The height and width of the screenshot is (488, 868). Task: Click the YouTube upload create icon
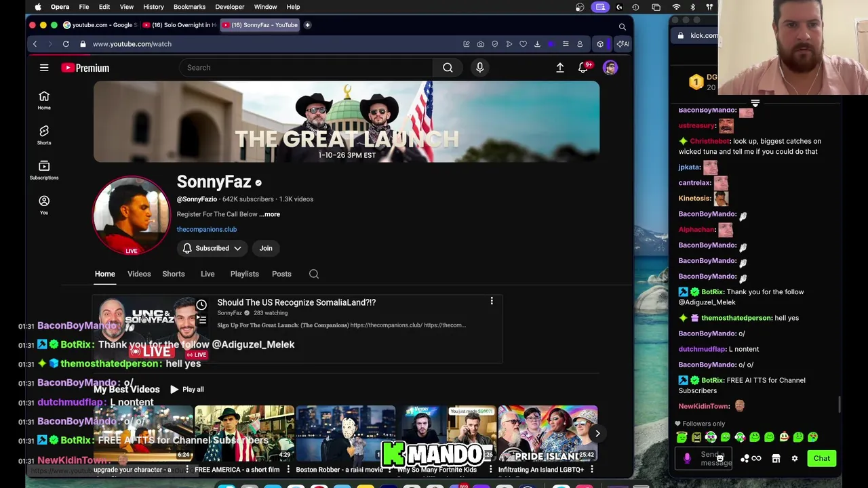560,68
